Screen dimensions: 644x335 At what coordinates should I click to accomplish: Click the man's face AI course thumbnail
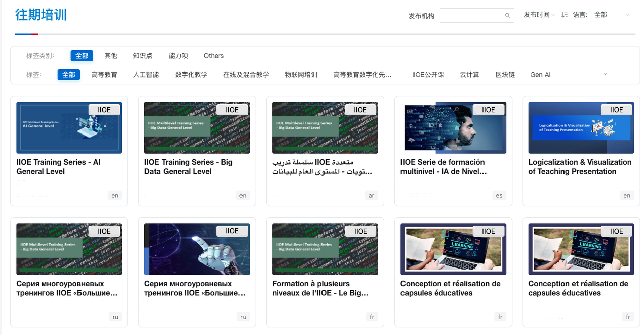453,128
